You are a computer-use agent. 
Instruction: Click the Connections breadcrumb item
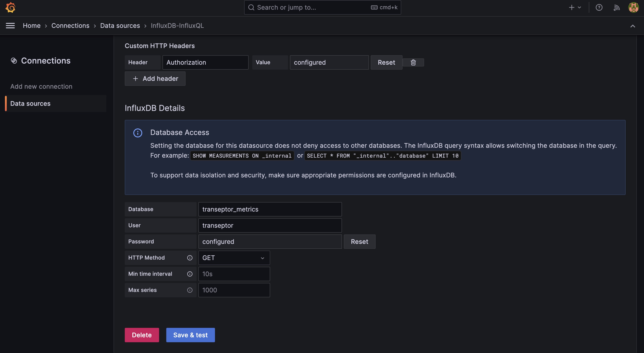coord(70,25)
